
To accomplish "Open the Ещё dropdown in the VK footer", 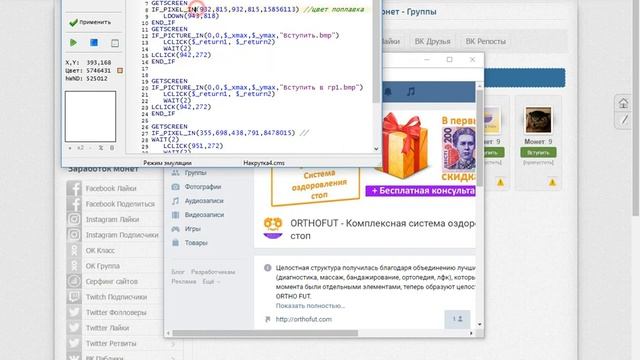I will [x=211, y=282].
